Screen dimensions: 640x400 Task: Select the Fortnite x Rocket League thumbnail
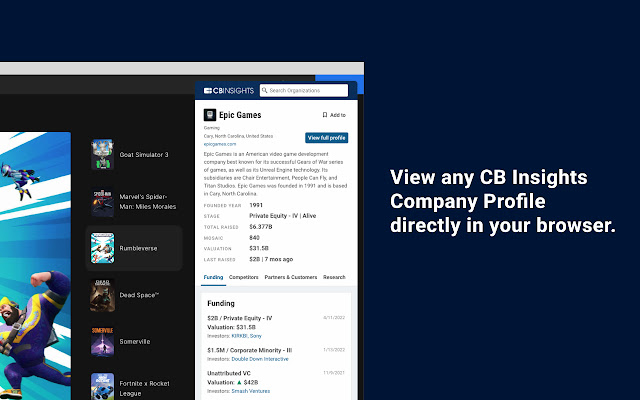click(x=102, y=387)
